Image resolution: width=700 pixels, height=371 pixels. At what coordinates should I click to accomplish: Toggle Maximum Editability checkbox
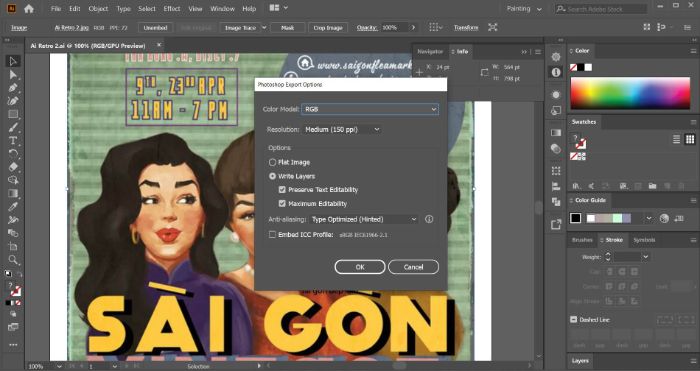click(x=282, y=204)
